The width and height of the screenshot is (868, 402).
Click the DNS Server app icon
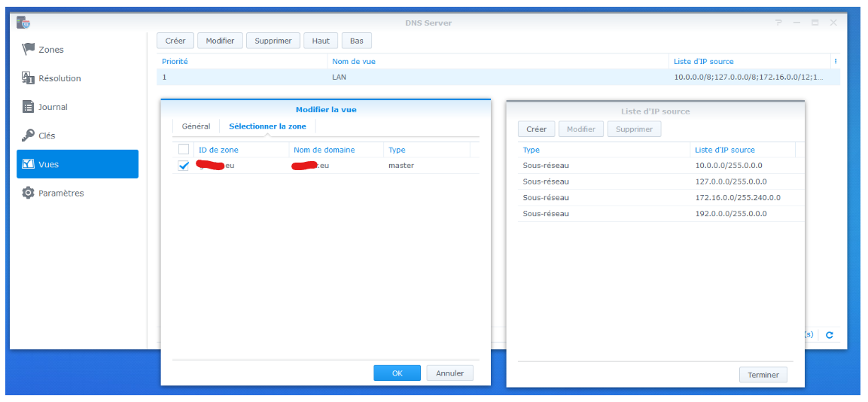[24, 23]
